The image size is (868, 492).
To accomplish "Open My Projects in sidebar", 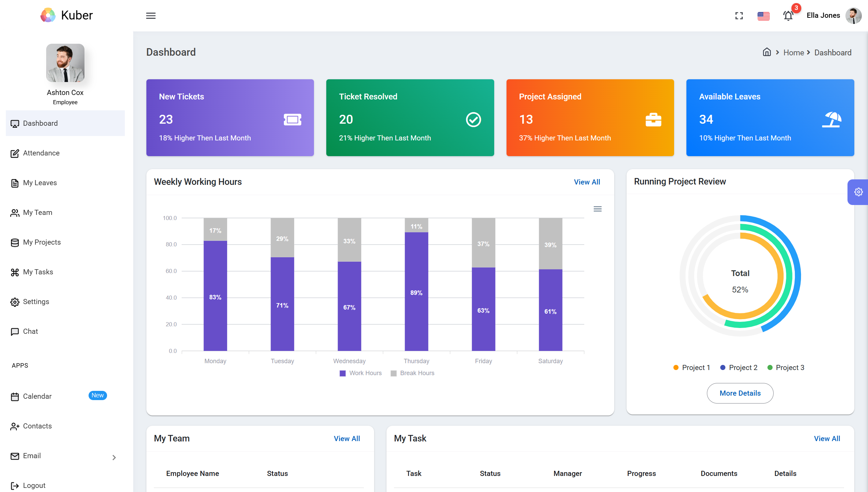I will click(x=42, y=242).
